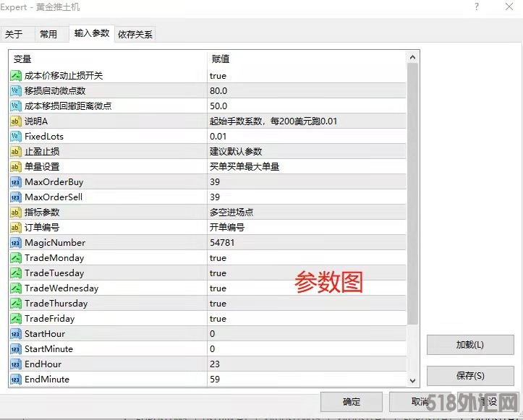This screenshot has width=523, height=420.
Task: Click the help question mark button
Action: coord(477,7)
